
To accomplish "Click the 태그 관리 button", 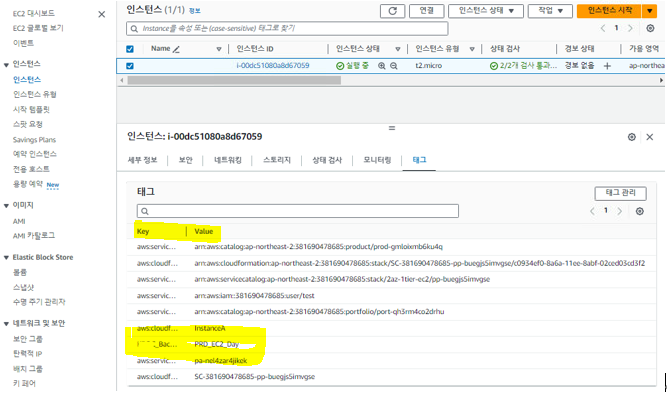I will coord(620,193).
